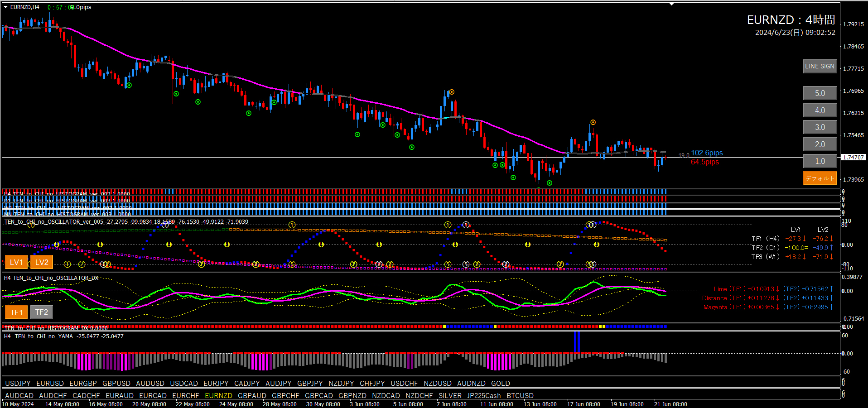868x408 pixels.
Task: Switch chart to GBPJPY
Action: pyautogui.click(x=310, y=384)
